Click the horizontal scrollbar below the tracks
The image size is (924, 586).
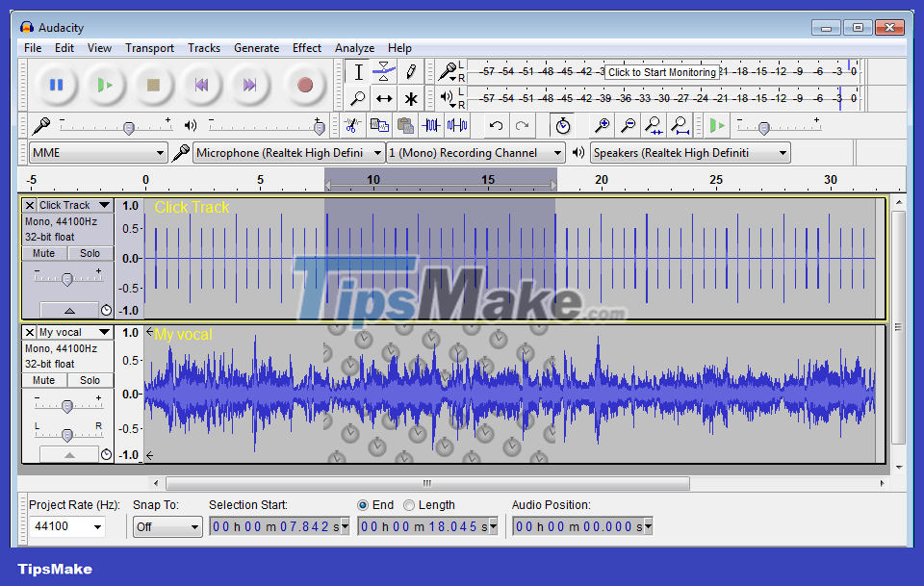click(425, 484)
